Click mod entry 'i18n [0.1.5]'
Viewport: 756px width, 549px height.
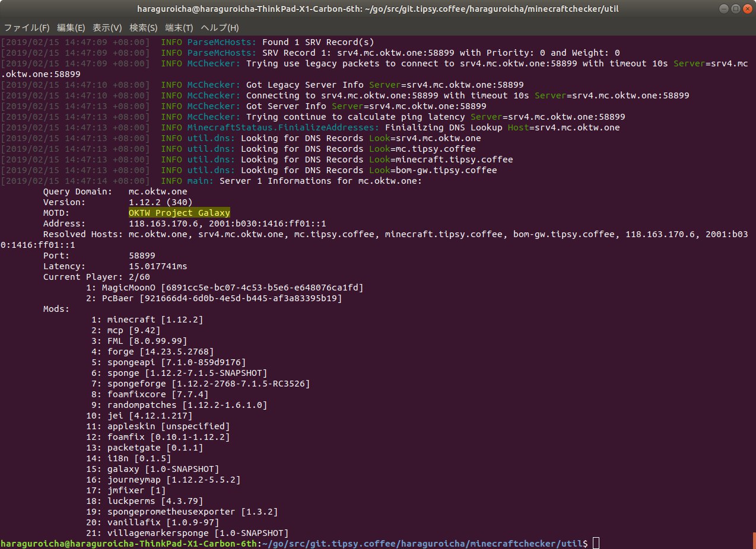tap(128, 458)
